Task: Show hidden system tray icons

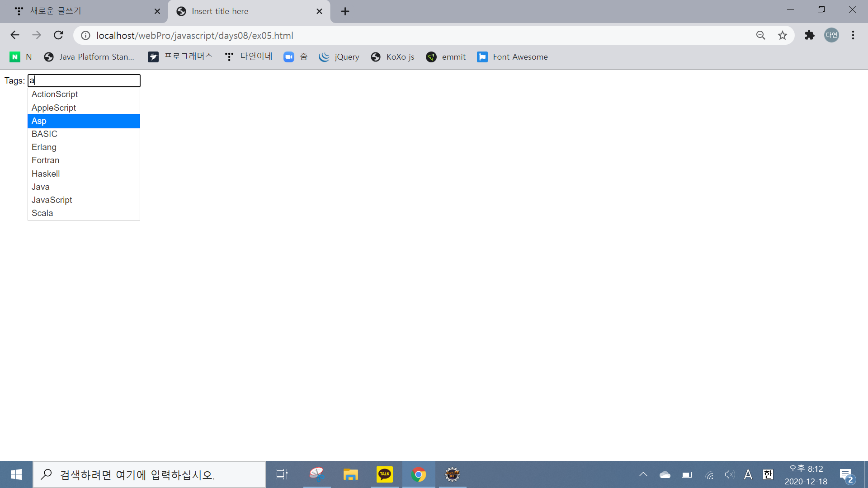Action: 643,474
